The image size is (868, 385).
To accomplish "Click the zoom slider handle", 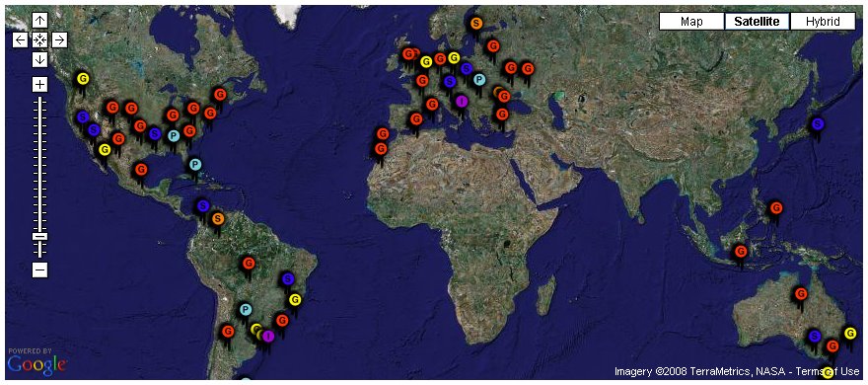I will coord(39,237).
